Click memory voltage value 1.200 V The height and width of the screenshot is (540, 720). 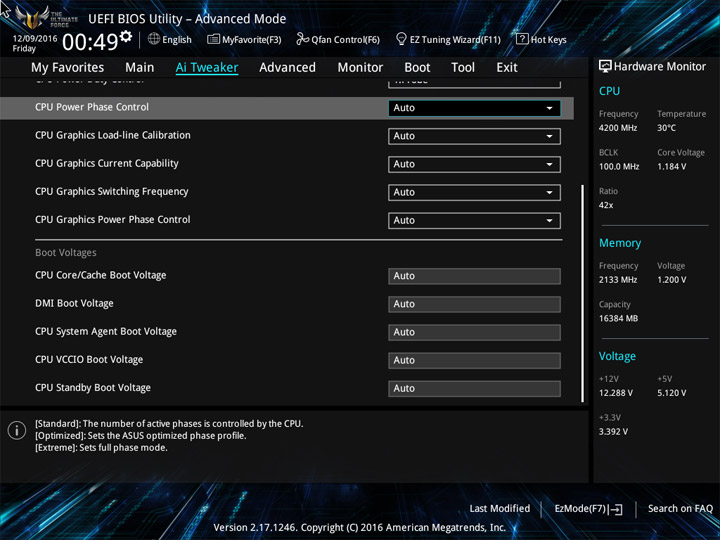click(672, 280)
